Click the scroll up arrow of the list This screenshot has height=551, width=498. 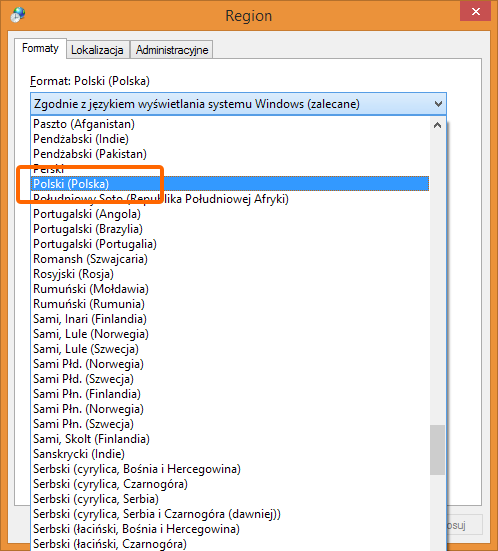click(x=437, y=125)
